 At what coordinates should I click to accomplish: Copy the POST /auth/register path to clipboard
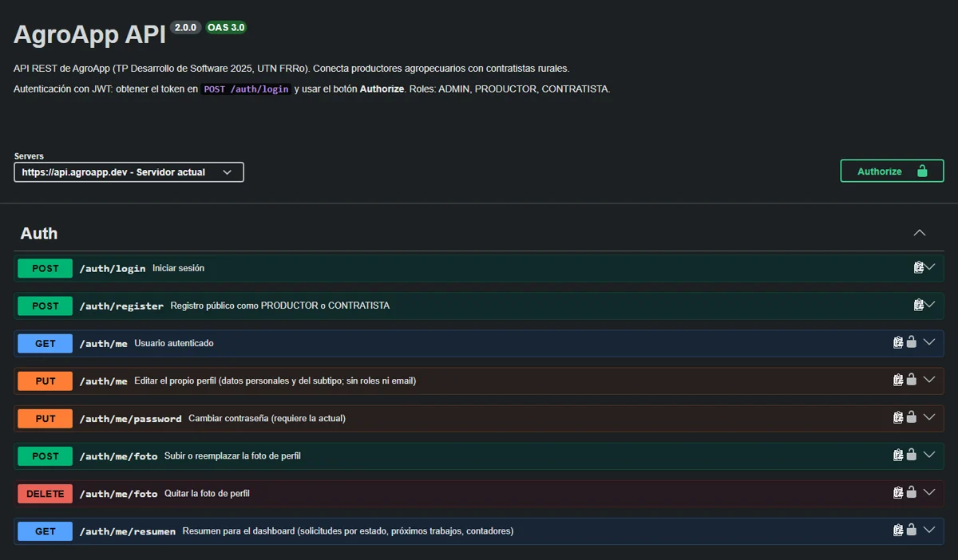(x=919, y=306)
